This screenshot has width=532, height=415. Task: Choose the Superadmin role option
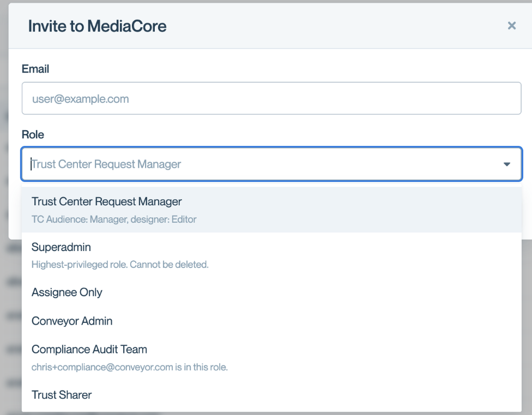tap(61, 247)
